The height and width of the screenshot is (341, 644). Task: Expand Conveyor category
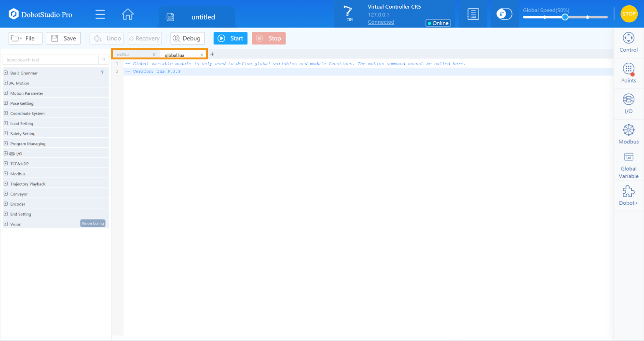click(x=6, y=194)
